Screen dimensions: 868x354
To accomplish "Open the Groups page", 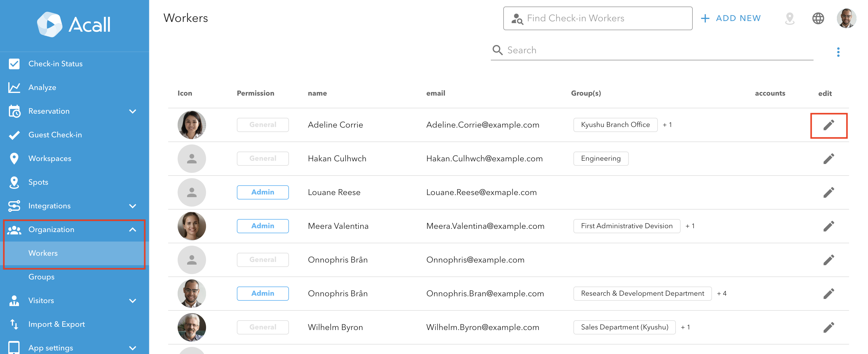I will (41, 277).
